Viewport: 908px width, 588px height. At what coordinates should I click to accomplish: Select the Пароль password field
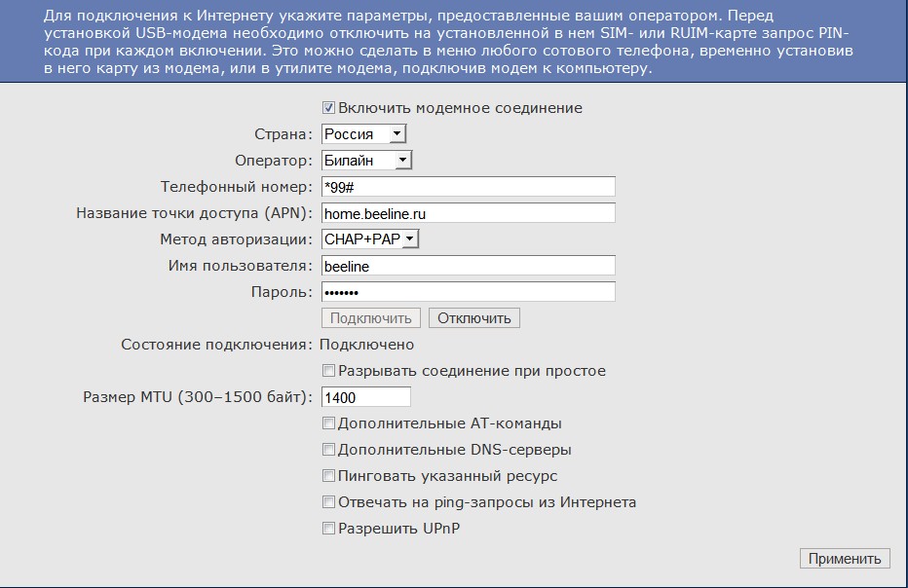click(x=468, y=292)
